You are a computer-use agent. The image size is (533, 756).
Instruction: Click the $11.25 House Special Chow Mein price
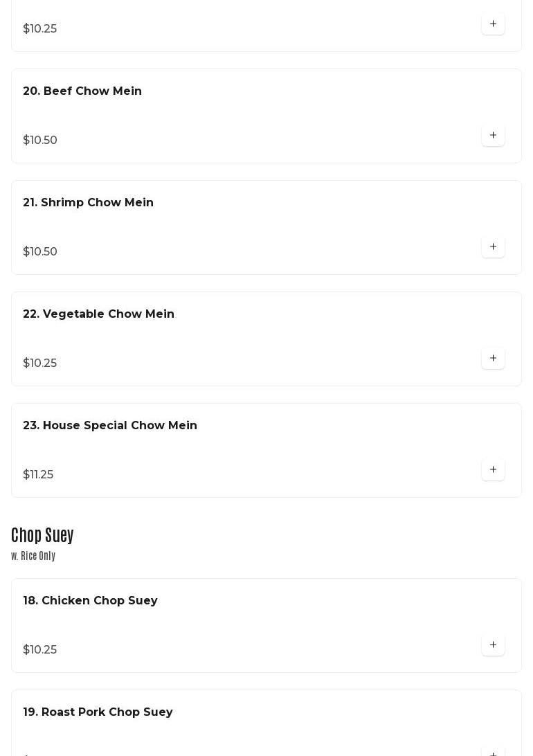coord(38,475)
